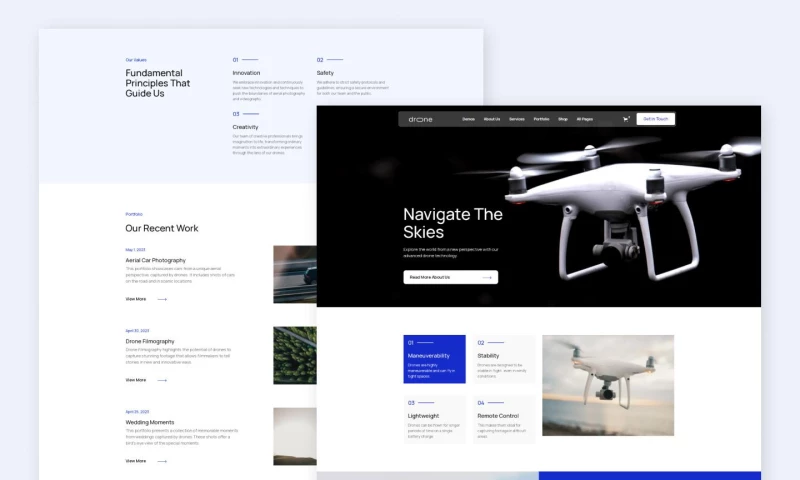Click the Creativity value title
Screen dimensions: 800x480
coord(245,127)
